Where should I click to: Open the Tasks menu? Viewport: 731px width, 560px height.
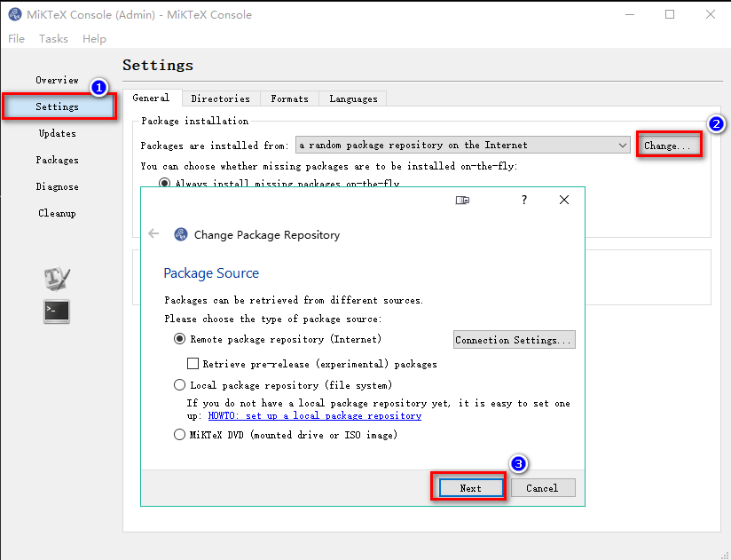(x=53, y=39)
